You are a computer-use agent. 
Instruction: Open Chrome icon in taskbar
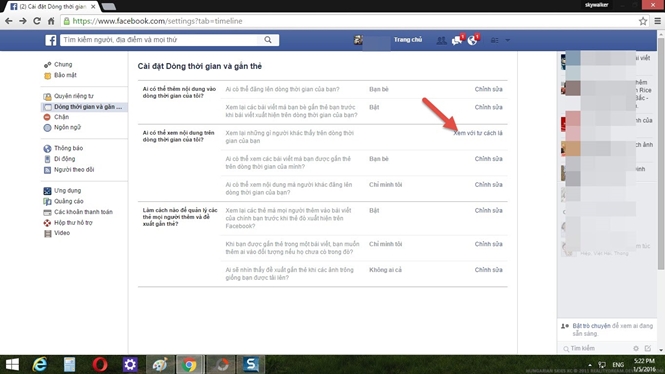(x=189, y=365)
